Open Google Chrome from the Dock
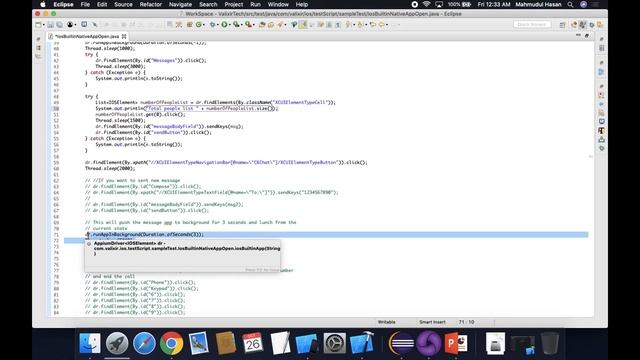640x360 pixels. click(171, 343)
